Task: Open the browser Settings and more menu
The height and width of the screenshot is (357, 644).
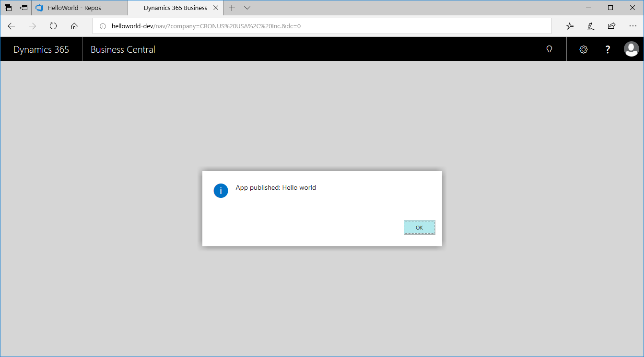Action: [x=632, y=26]
